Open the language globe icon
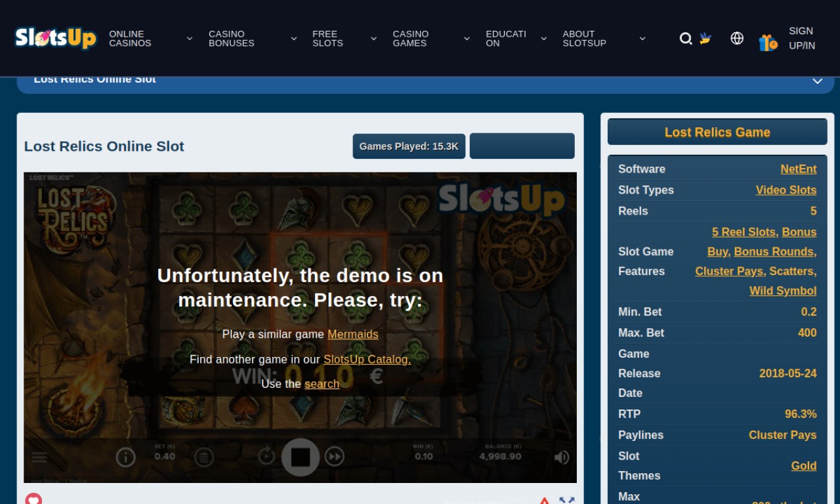Viewport: 840px width, 504px height. click(737, 38)
